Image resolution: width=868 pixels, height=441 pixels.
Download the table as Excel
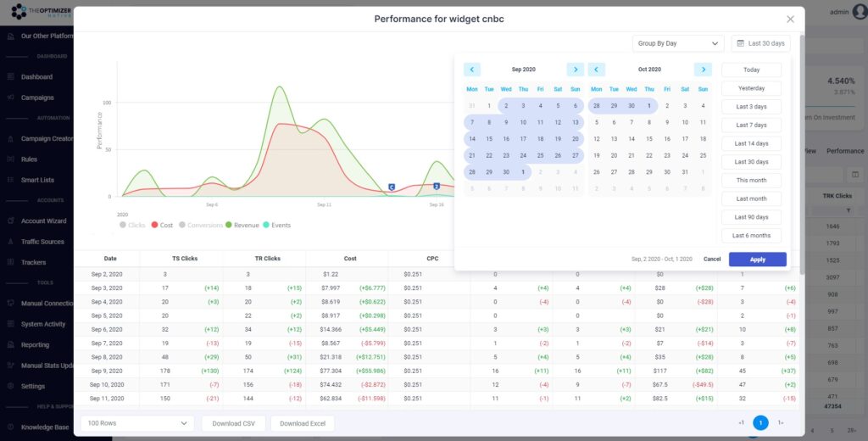(303, 423)
